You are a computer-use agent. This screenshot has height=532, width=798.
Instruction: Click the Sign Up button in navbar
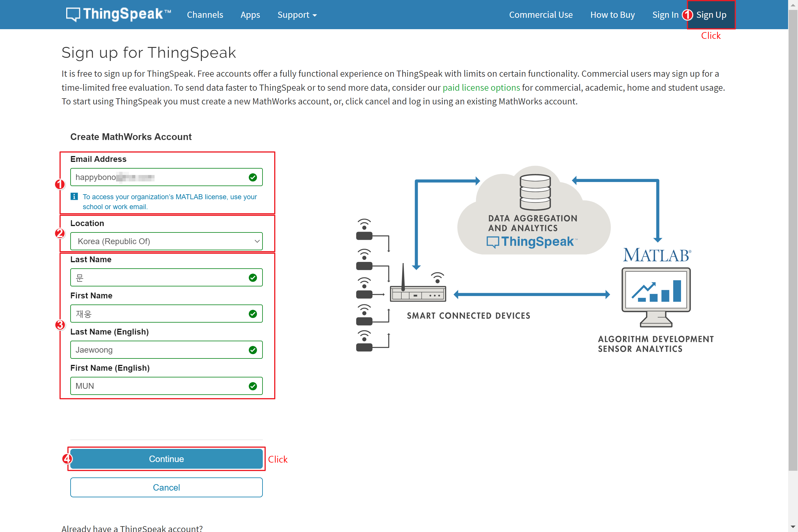click(x=711, y=14)
